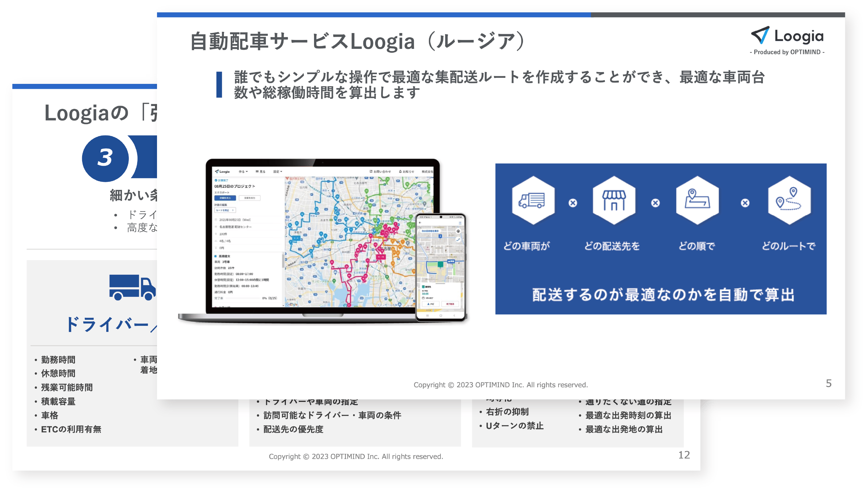The height and width of the screenshot is (493, 868).
Task: Tap the green destination marker on phone map
Action: pos(440,264)
